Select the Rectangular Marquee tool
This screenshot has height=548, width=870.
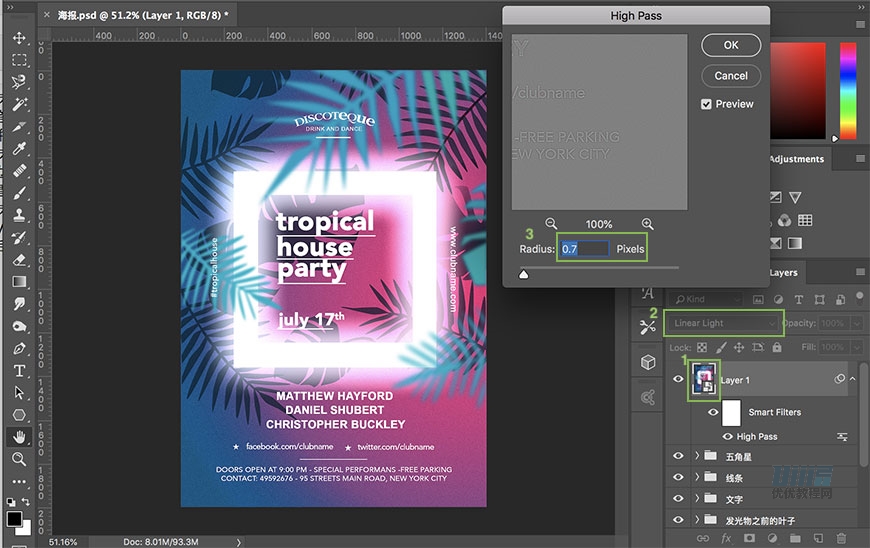pyautogui.click(x=19, y=60)
